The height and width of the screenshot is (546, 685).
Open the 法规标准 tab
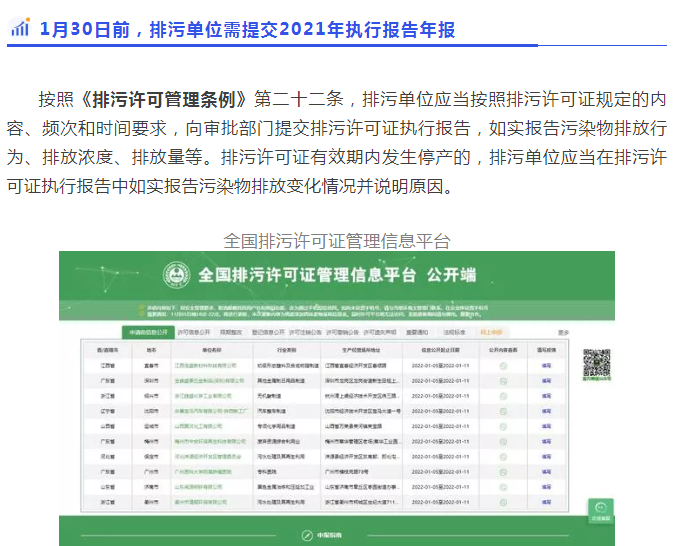click(455, 332)
